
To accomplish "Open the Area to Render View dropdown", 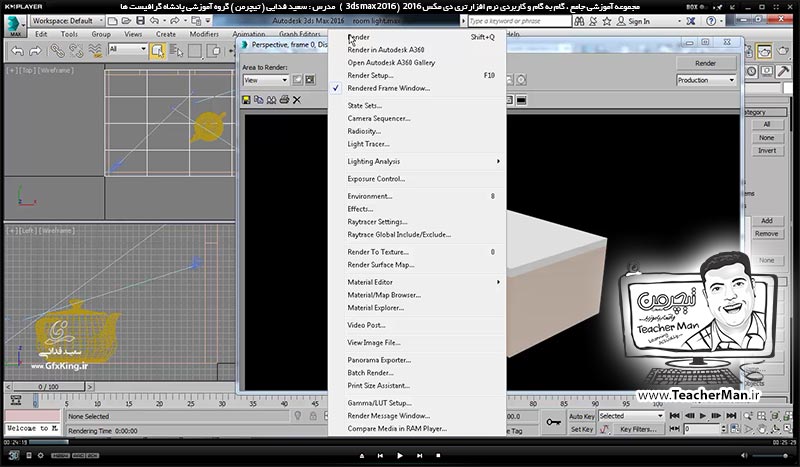I will coord(266,80).
